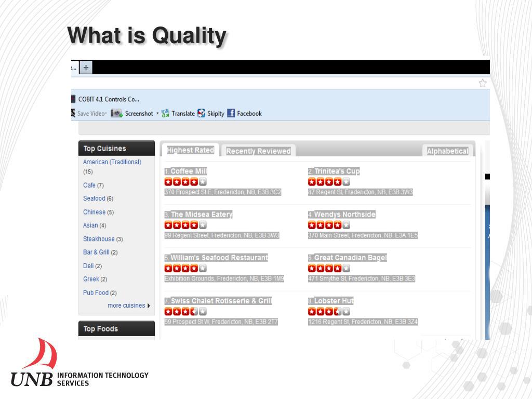
Task: Click Coffee Mill star rating
Action: click(x=185, y=181)
